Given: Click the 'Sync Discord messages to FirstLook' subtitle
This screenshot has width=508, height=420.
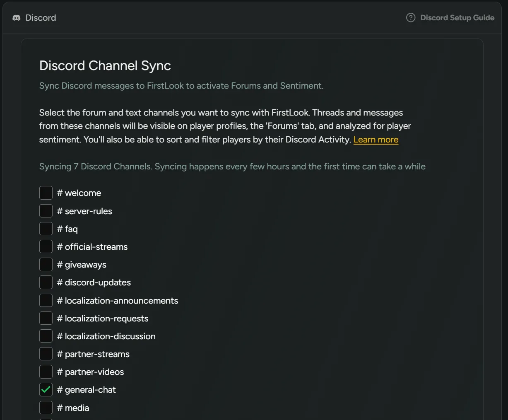Looking at the screenshot, I should tap(181, 86).
